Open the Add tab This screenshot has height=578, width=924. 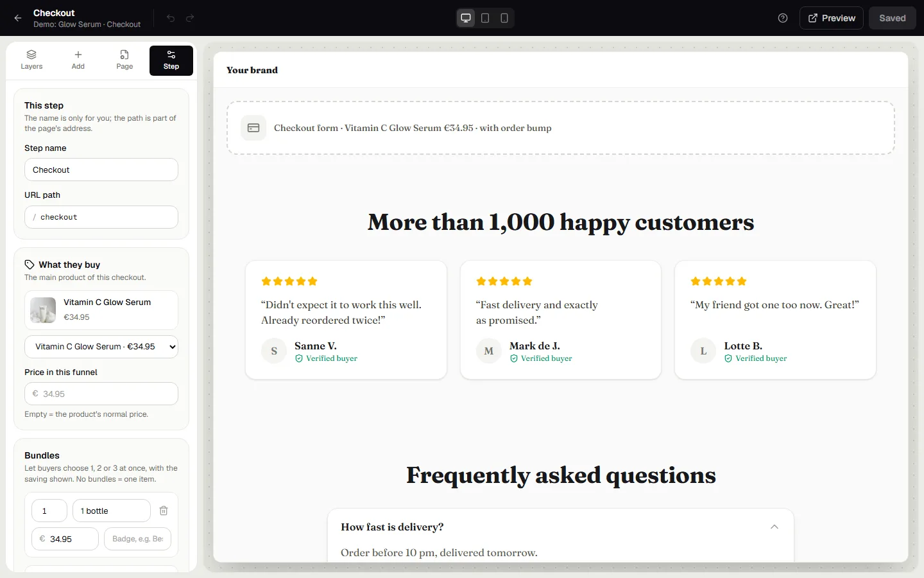(78, 60)
